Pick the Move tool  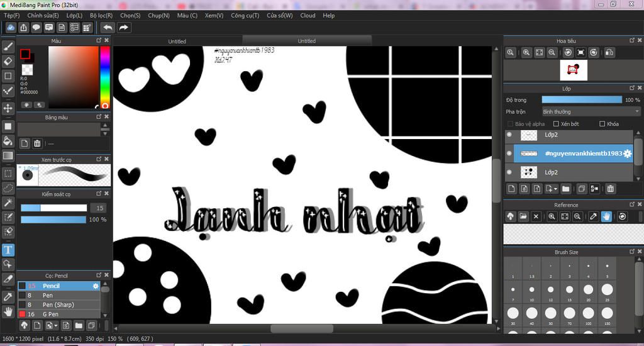point(8,108)
